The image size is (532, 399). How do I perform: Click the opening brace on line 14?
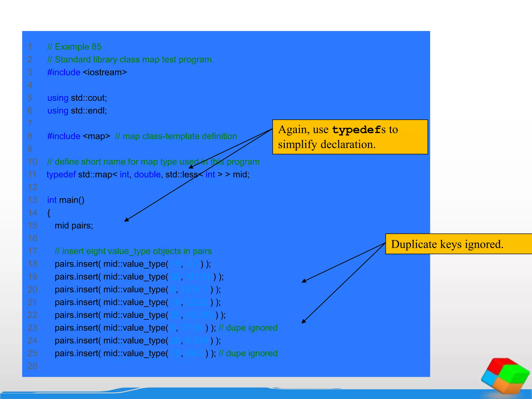tap(49, 213)
